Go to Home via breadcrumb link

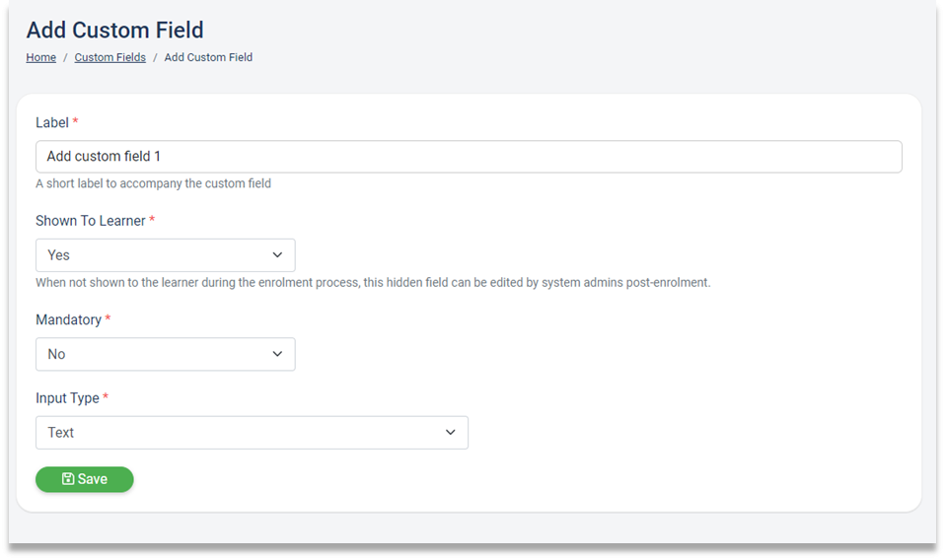point(41,57)
